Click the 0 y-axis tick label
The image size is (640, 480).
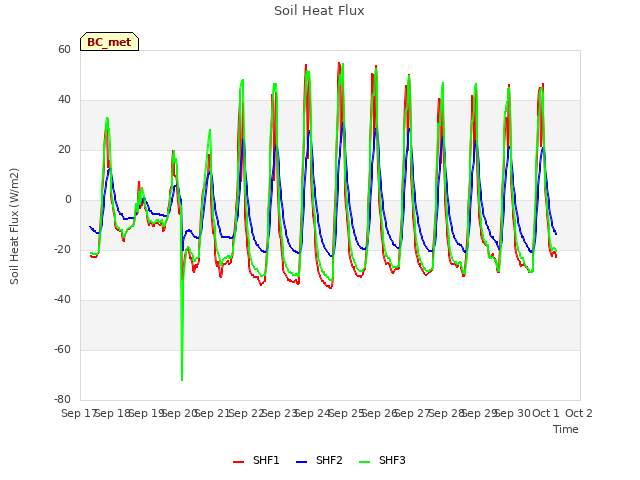[68, 200]
